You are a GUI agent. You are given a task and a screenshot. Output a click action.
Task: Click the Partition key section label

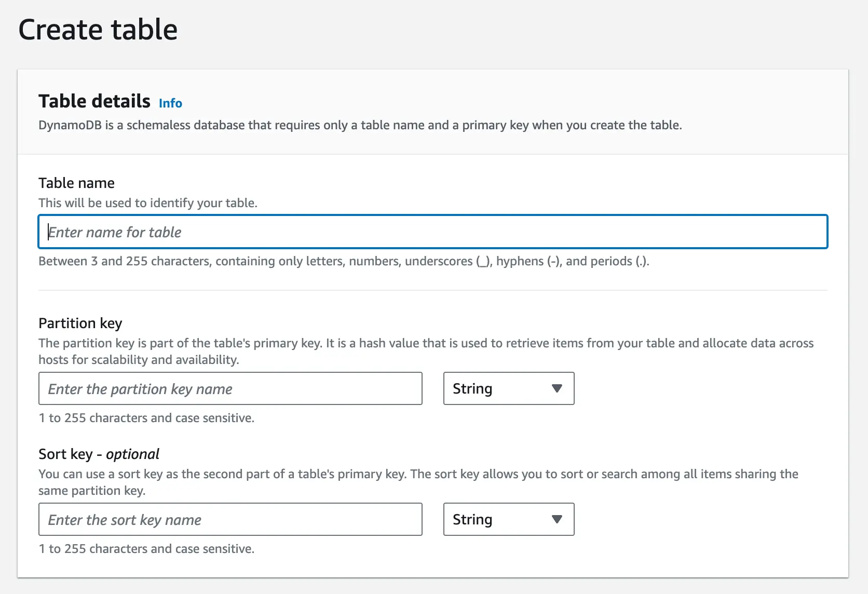pos(80,323)
